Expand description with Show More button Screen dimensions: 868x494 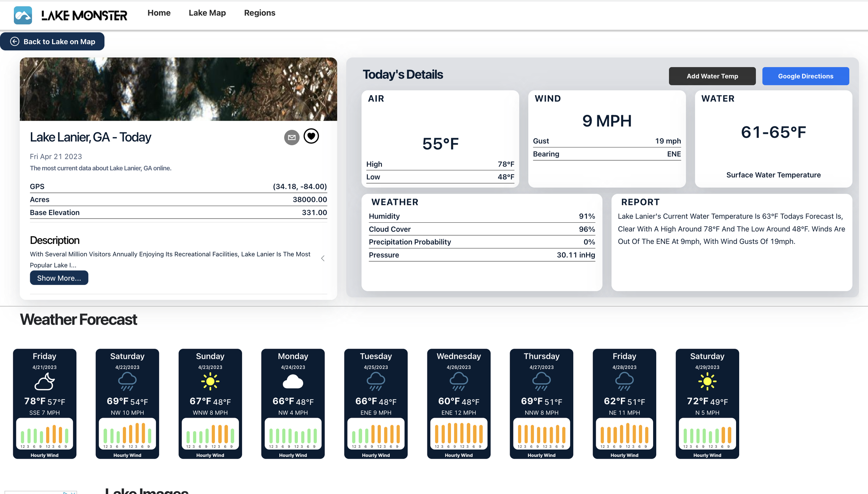[59, 278]
